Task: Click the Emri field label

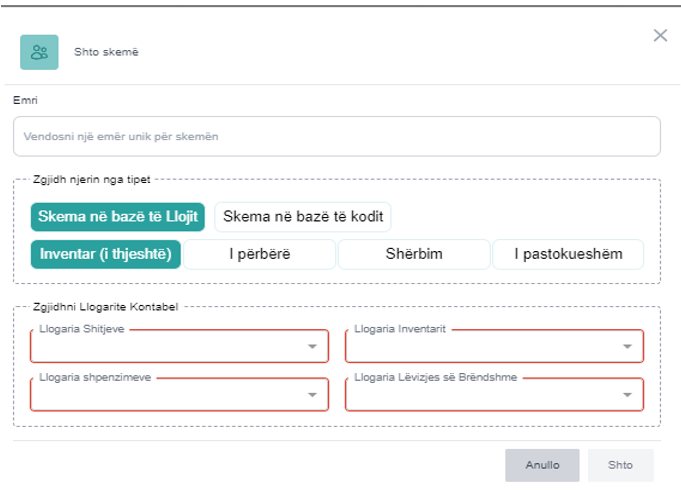Action: coord(25,101)
